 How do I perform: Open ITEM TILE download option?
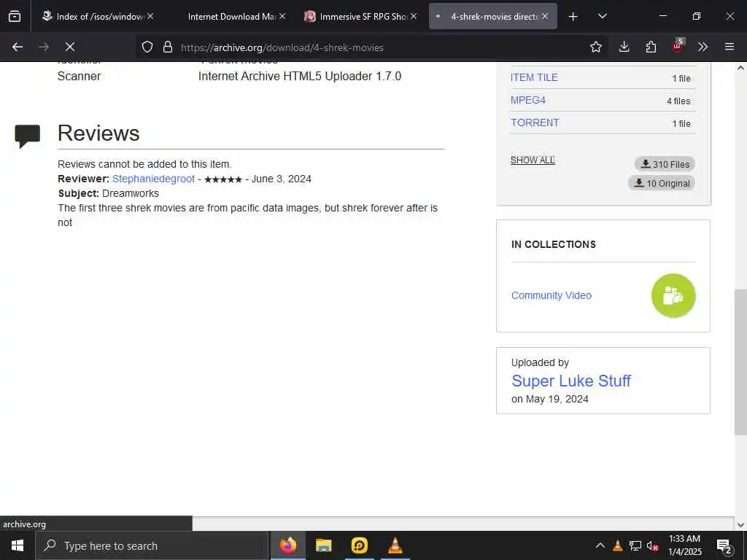pos(534,77)
